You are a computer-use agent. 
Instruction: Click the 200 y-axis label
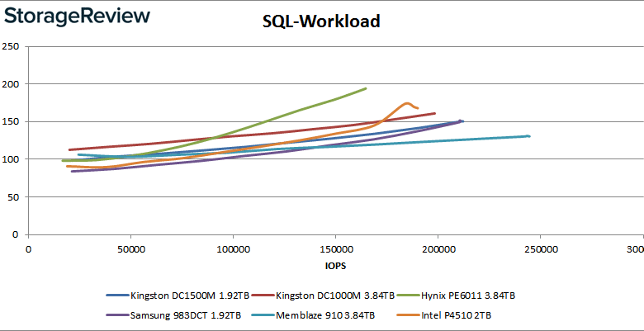[9, 83]
